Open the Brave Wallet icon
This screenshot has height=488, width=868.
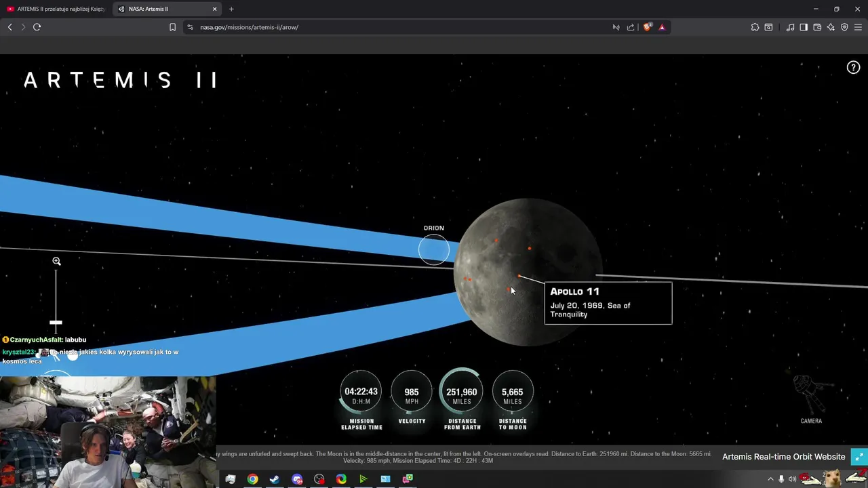click(x=817, y=27)
